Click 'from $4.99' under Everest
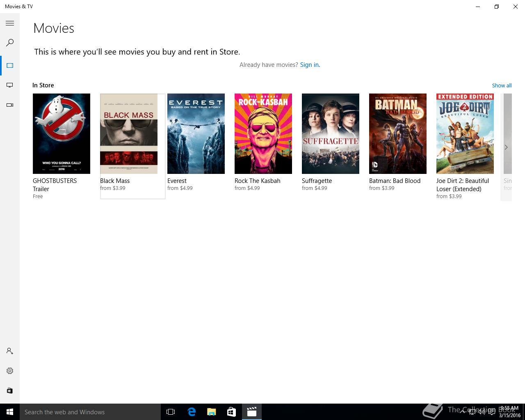Viewport: 525px width, 420px height. [180, 188]
